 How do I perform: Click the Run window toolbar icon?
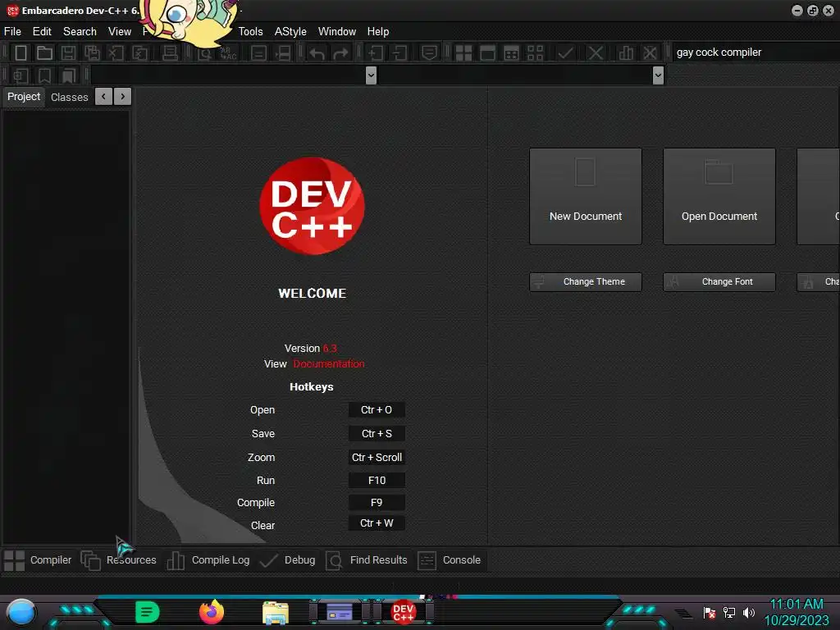487,52
